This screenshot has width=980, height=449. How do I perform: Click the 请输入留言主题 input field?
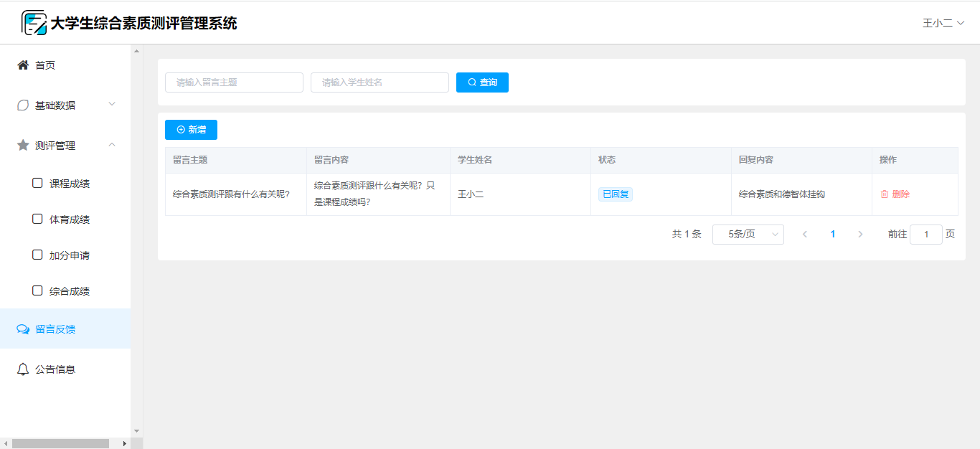pos(234,82)
